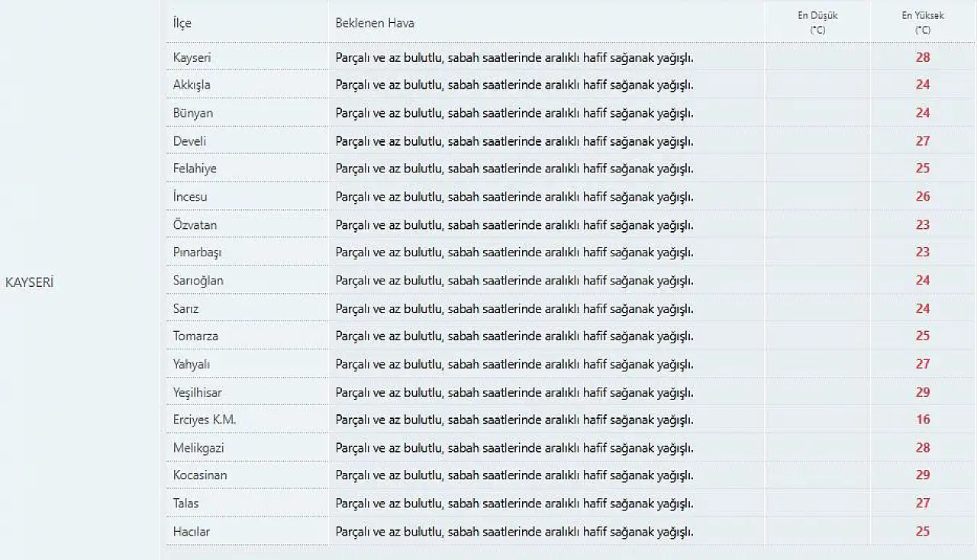Click the weather forecast text for Pınarbaşı row
Image resolution: width=977 pixels, height=560 pixels.
point(514,253)
